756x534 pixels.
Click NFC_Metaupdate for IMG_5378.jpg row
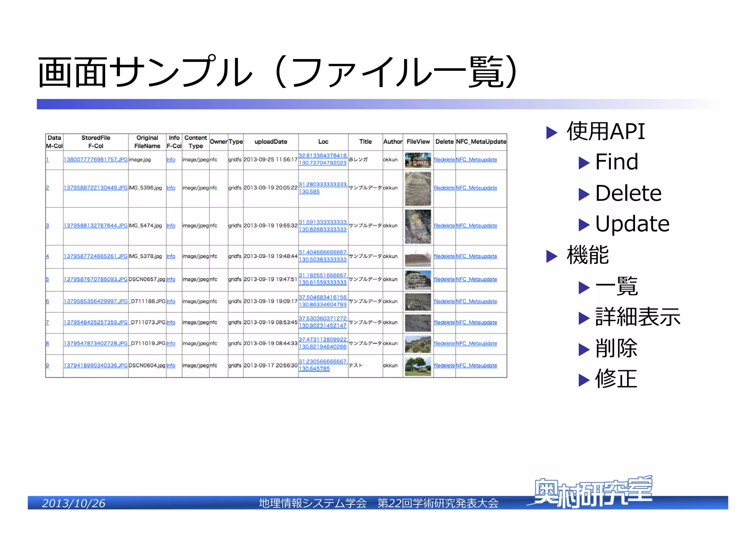pos(477,256)
